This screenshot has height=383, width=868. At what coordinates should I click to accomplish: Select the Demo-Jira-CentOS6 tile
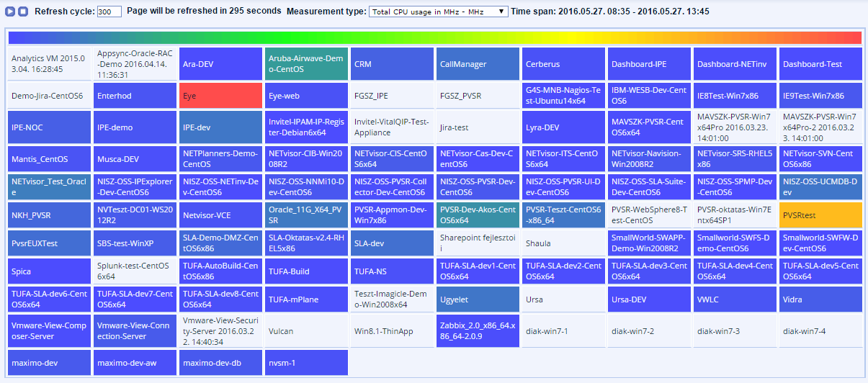tap(48, 95)
